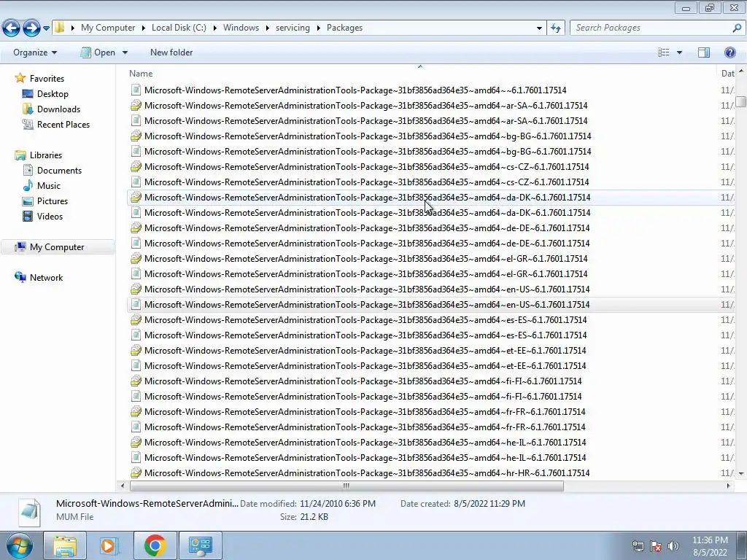Select Windows in the address breadcrumb
This screenshot has height=560, width=747.
[x=241, y=28]
